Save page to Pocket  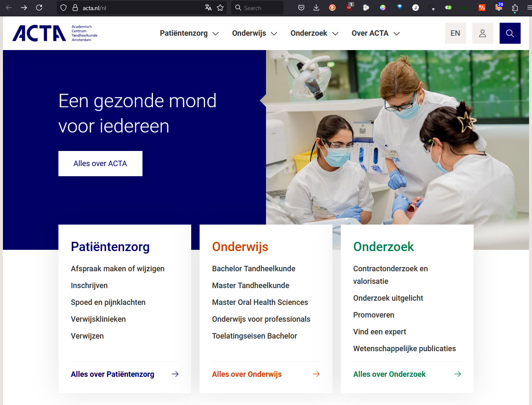pos(301,8)
